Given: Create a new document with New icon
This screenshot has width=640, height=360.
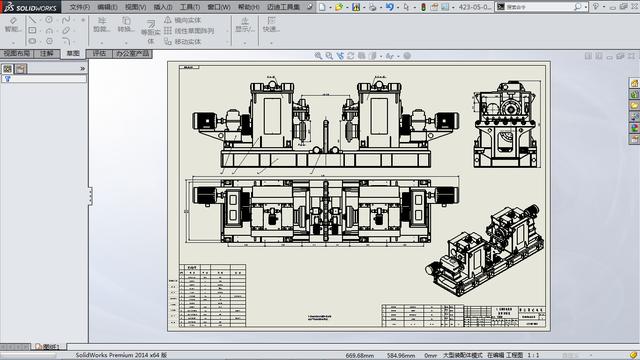Looking at the screenshot, I should 322,7.
